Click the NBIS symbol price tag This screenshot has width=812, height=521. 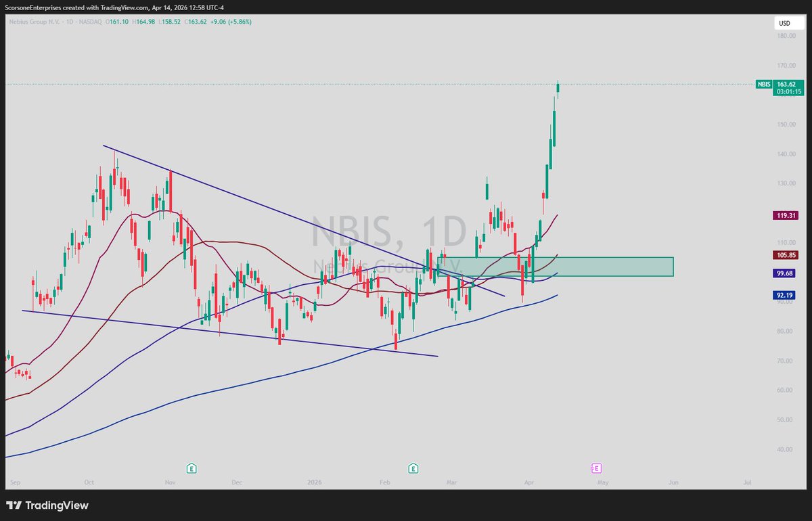click(x=763, y=84)
